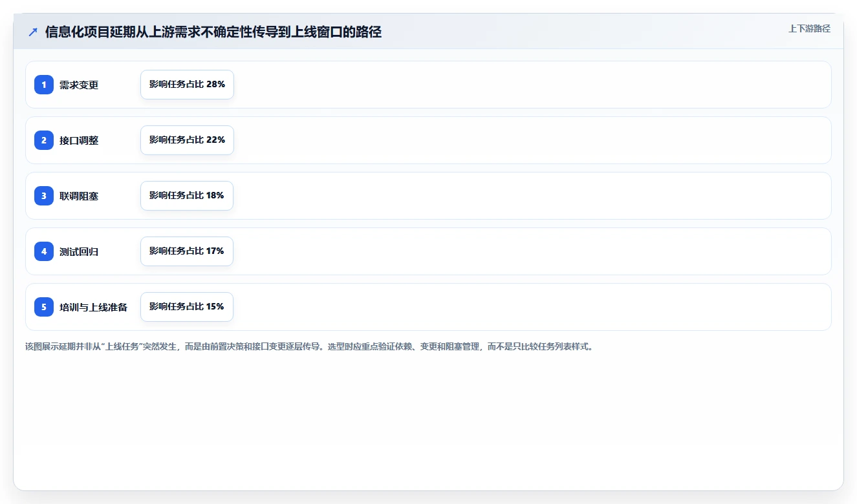The image size is (857, 504).
Task: Select step number 1 badge
Action: (x=44, y=85)
